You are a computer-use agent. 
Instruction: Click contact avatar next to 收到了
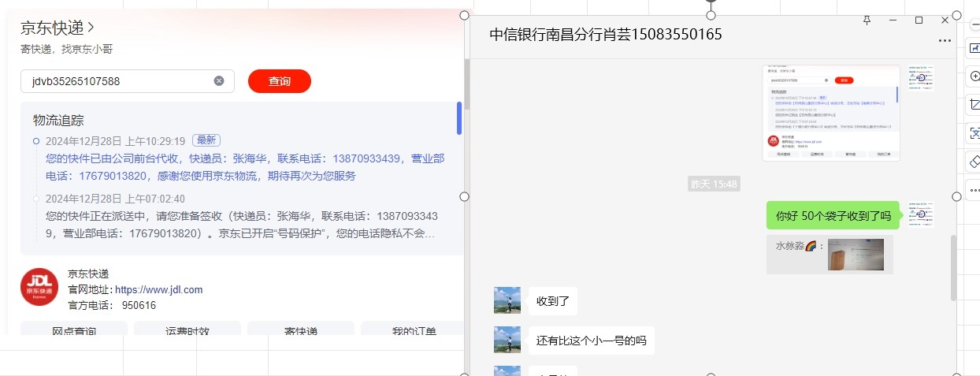pos(507,300)
